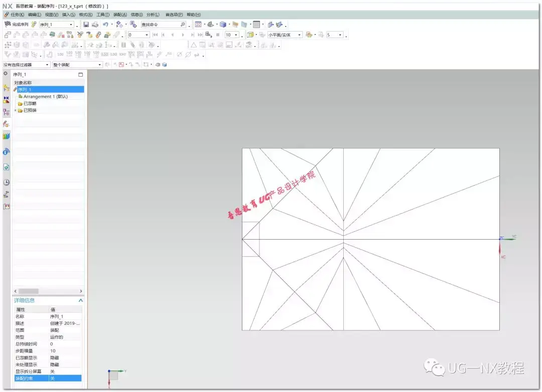Open Reuse Library books icon tab

pos(6,136)
